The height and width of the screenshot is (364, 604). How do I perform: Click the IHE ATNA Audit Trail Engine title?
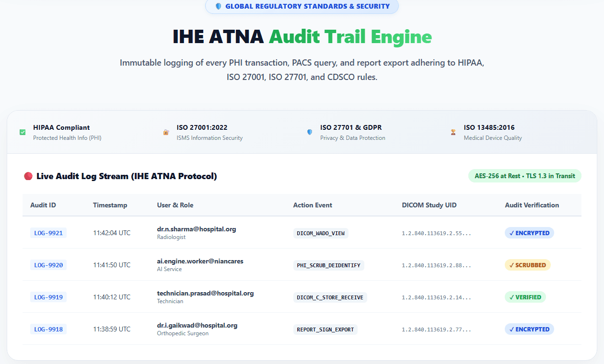click(302, 36)
